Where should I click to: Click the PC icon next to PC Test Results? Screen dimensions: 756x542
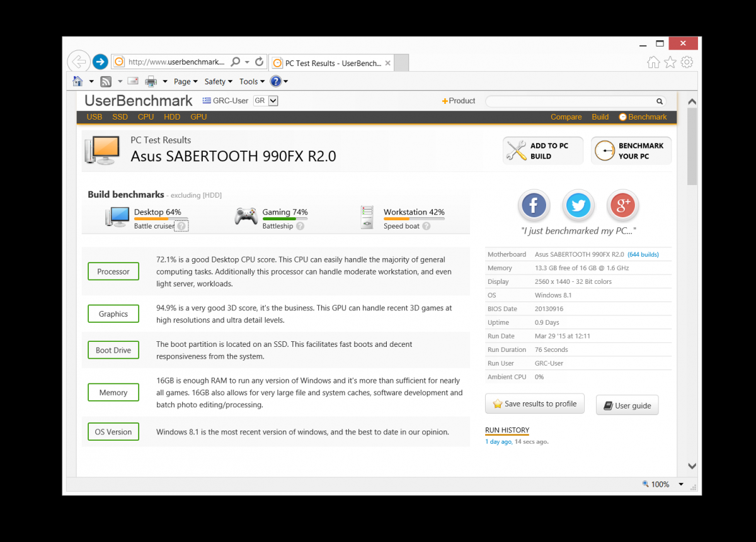(102, 150)
